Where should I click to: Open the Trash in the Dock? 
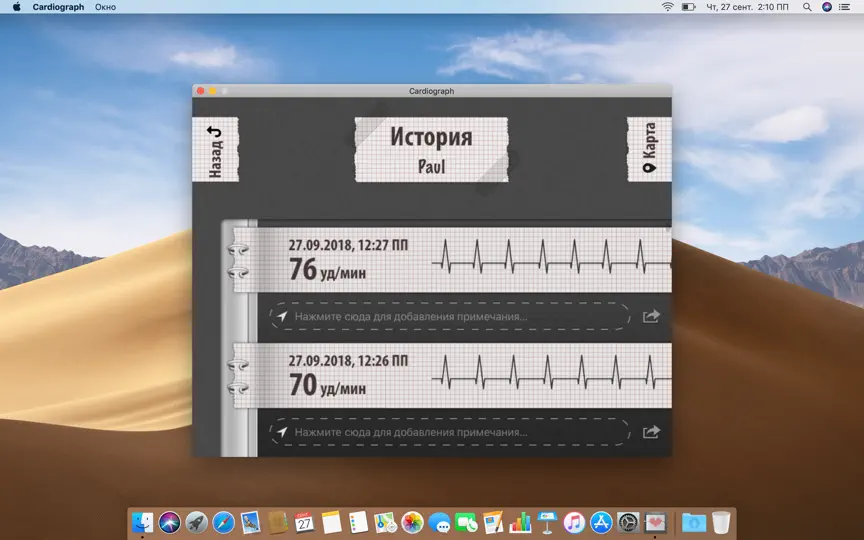pyautogui.click(x=721, y=521)
